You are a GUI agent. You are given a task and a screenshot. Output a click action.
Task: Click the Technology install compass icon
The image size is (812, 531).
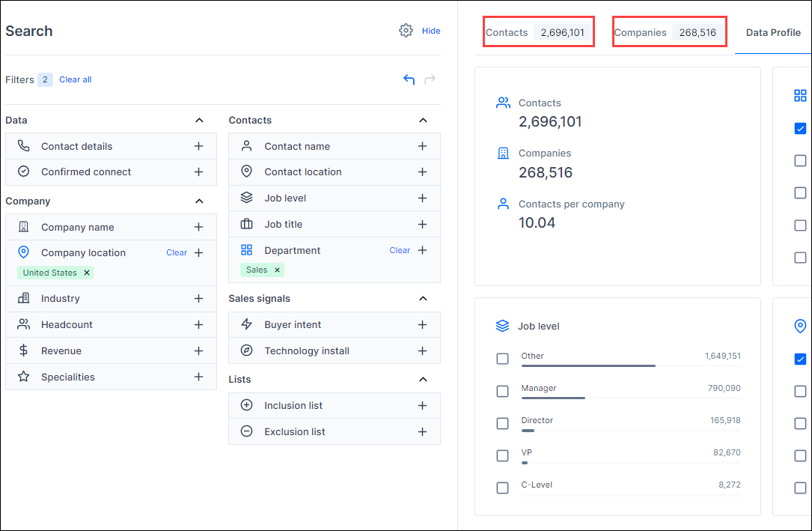coord(246,351)
